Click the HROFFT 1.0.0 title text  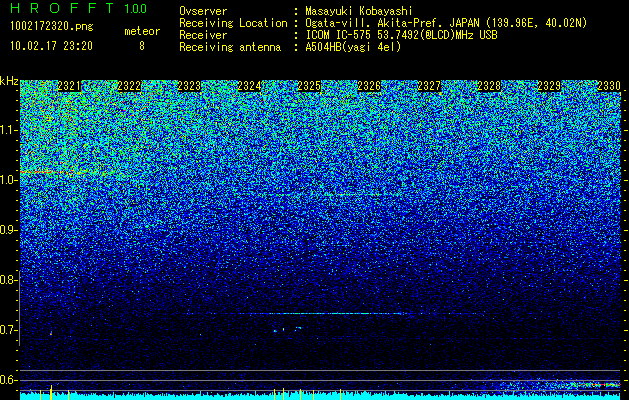point(79,8)
